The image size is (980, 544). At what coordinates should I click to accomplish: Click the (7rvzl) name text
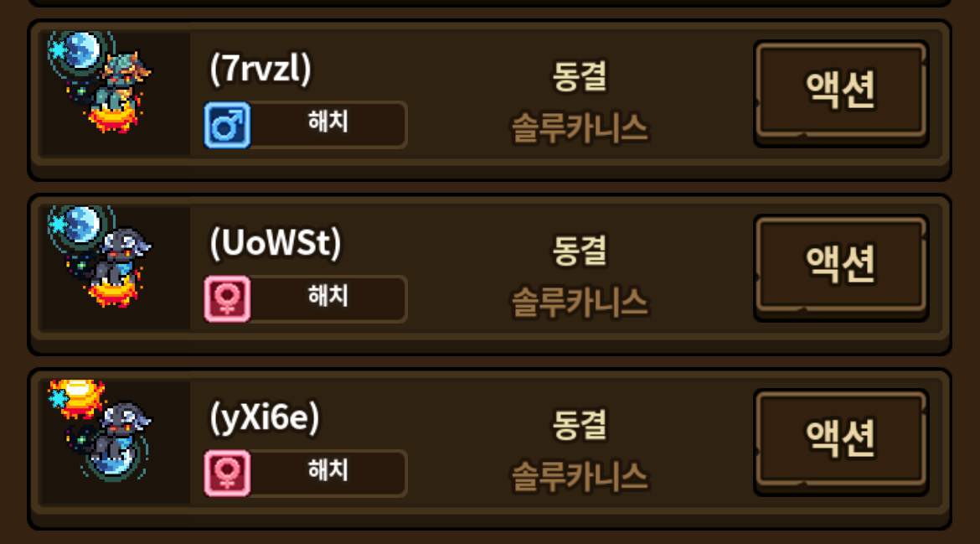click(x=260, y=68)
